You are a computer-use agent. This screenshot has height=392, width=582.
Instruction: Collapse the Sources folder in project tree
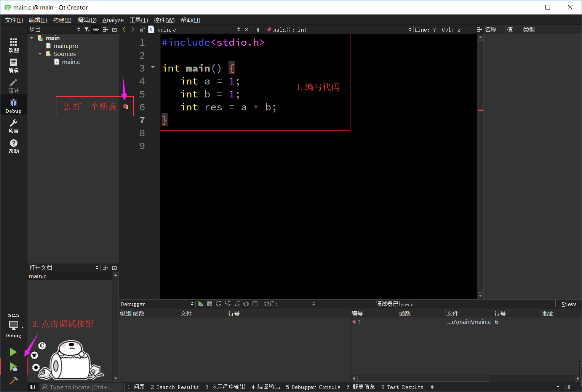coord(40,54)
